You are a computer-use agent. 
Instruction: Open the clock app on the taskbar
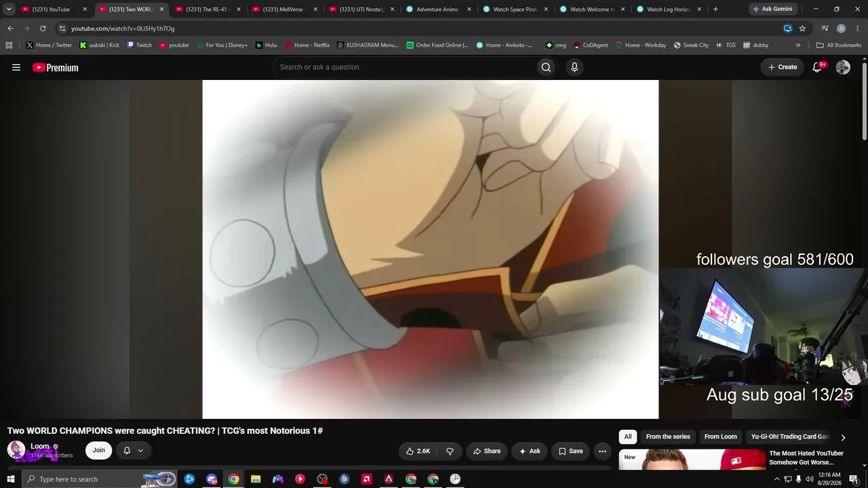(455, 479)
